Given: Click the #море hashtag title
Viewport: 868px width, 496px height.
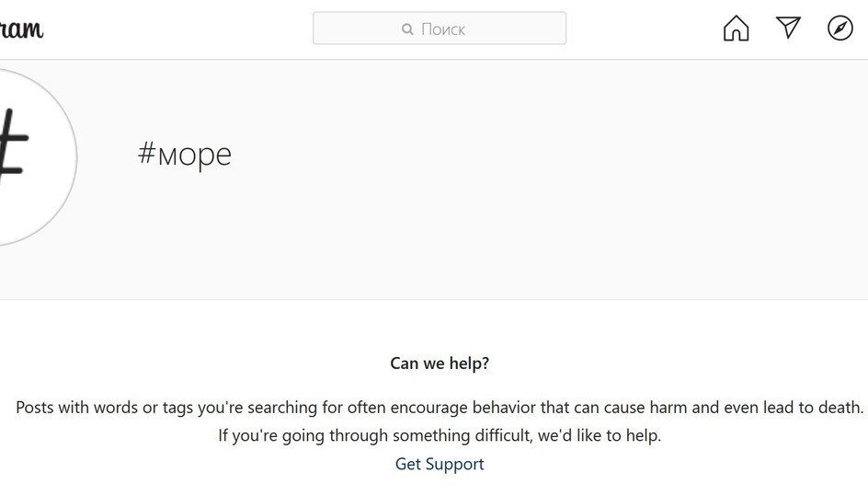Looking at the screenshot, I should coord(185,154).
